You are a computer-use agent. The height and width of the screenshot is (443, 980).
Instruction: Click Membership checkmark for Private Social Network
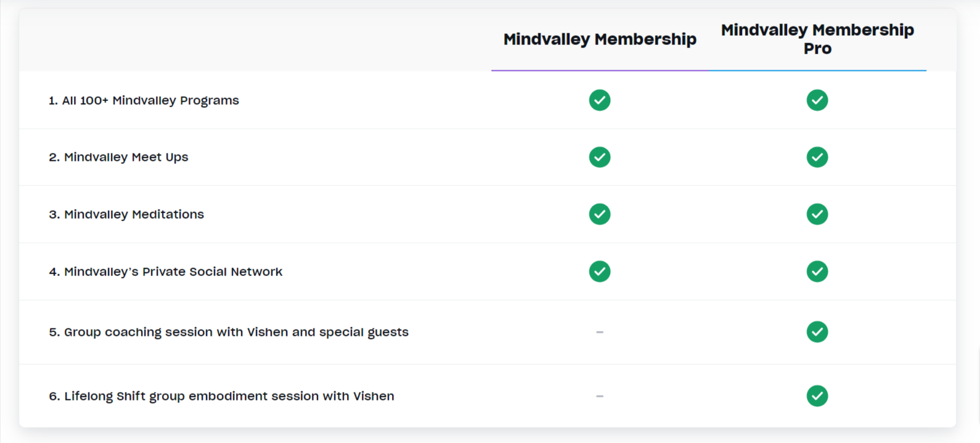coord(599,271)
